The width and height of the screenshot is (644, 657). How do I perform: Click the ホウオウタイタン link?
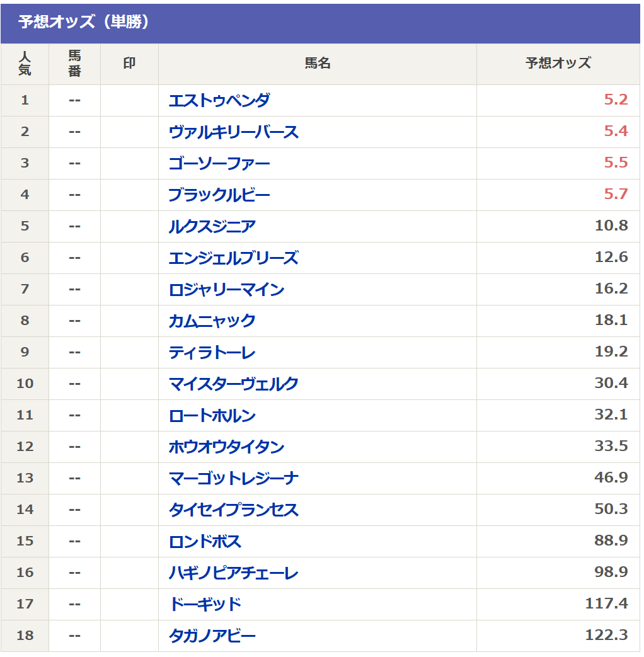[226, 447]
